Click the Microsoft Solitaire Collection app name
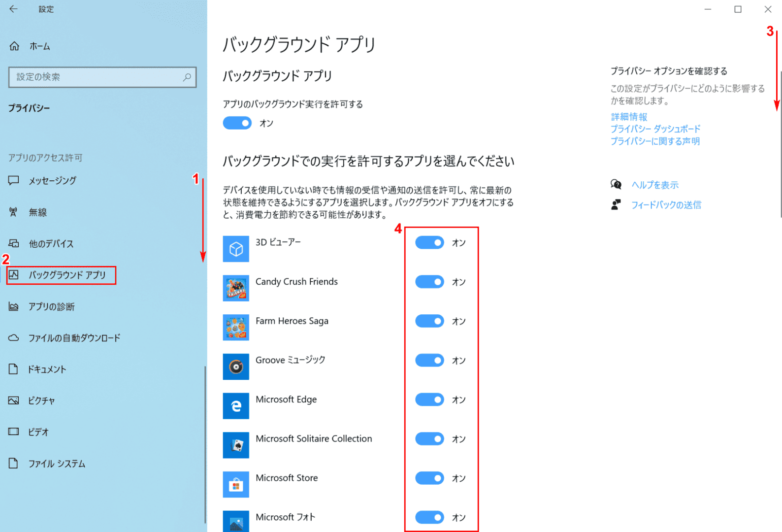 pyautogui.click(x=314, y=438)
